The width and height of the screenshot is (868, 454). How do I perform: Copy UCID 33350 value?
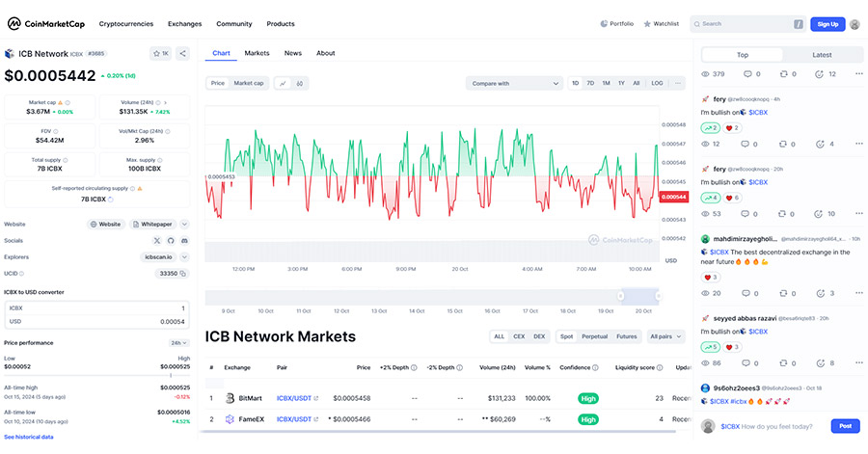183,274
